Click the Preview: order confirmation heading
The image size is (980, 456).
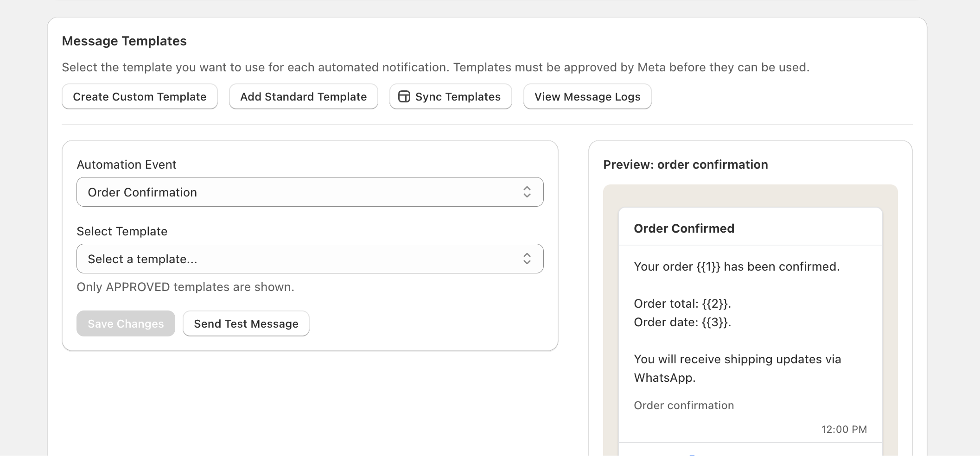coord(686,165)
